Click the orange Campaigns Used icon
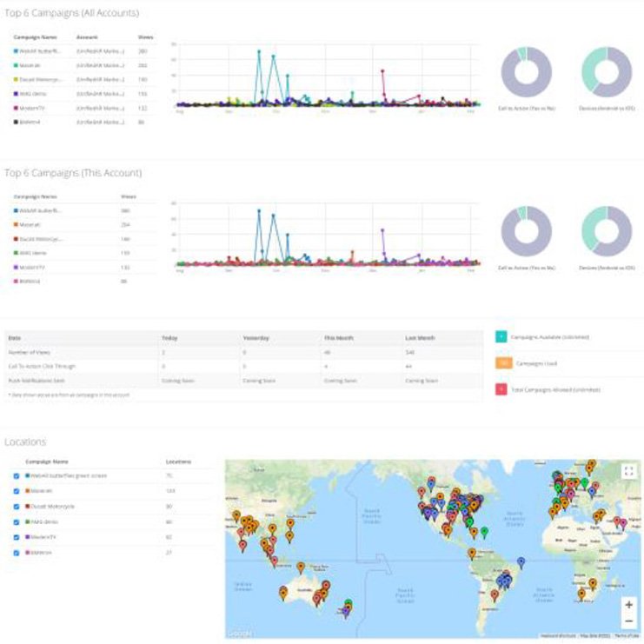The image size is (644, 644). (501, 362)
